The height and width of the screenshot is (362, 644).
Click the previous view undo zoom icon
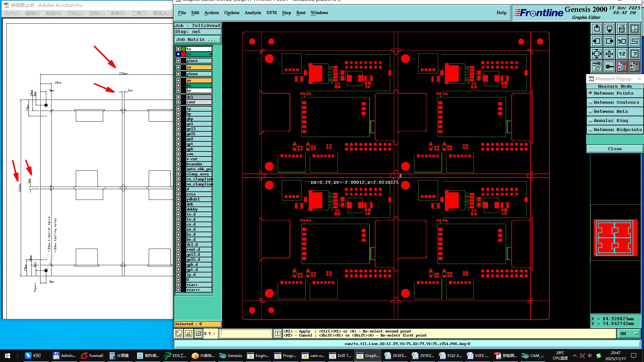click(x=622, y=41)
